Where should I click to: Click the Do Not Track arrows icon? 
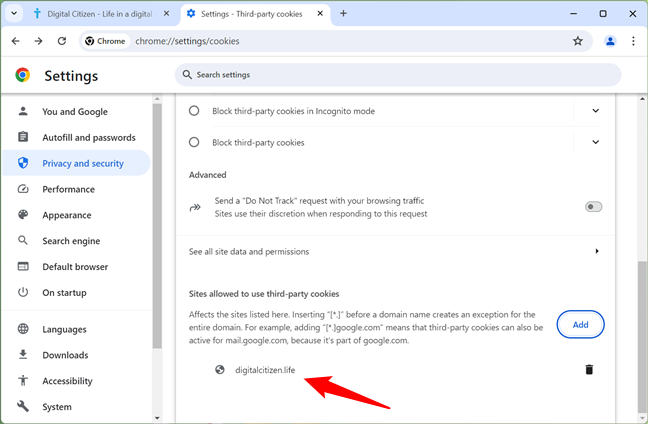coord(195,207)
